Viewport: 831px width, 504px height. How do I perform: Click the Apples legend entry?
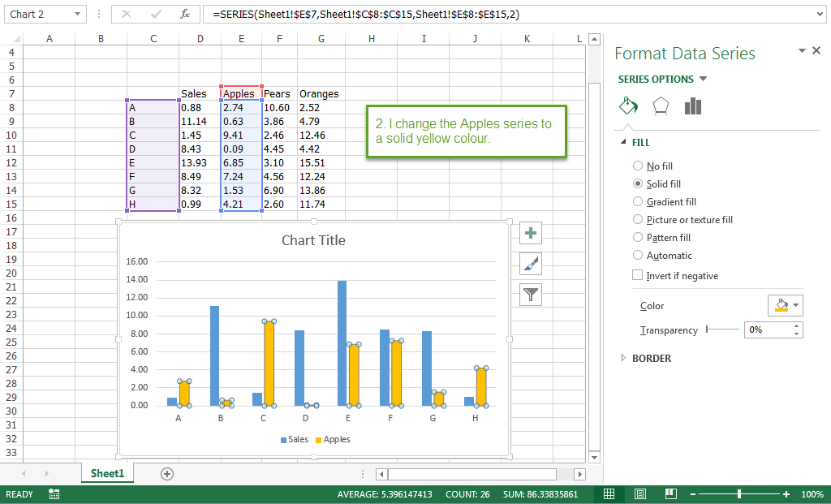tap(333, 439)
